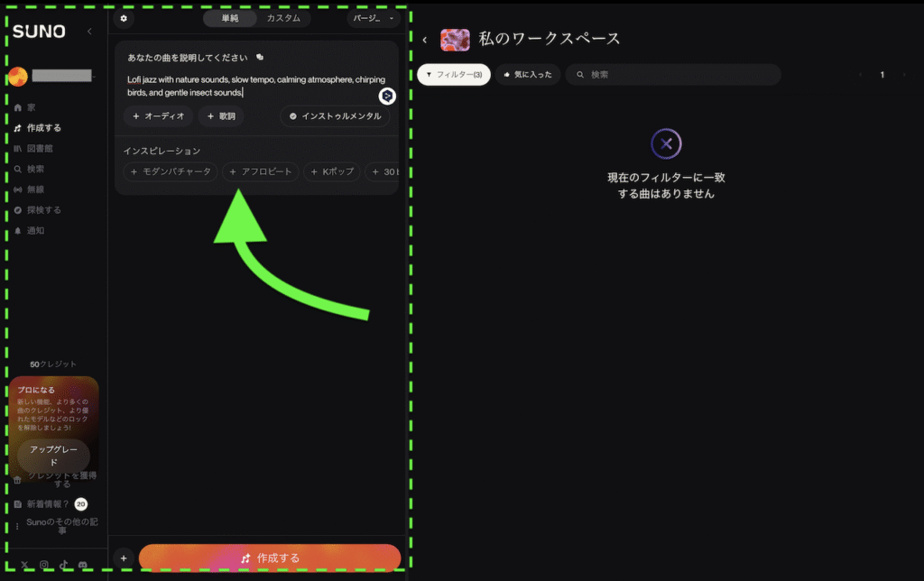This screenshot has height=581, width=924.
Task: Click the Discord icon in sidebar footer
Action: click(x=84, y=565)
